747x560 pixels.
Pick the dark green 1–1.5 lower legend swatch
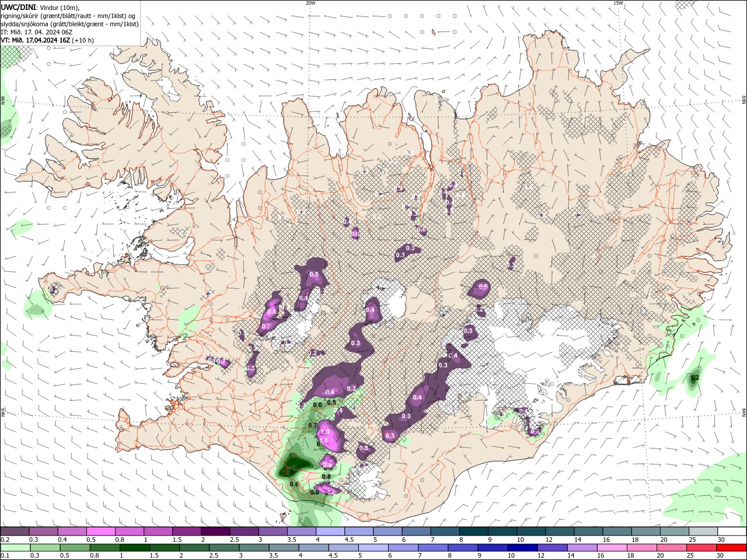pos(134,548)
